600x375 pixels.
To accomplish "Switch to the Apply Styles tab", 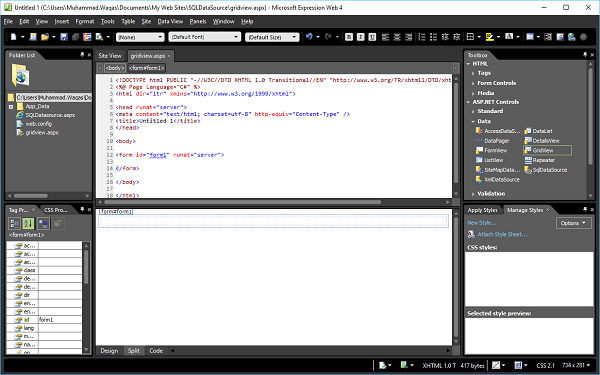I will [482, 210].
